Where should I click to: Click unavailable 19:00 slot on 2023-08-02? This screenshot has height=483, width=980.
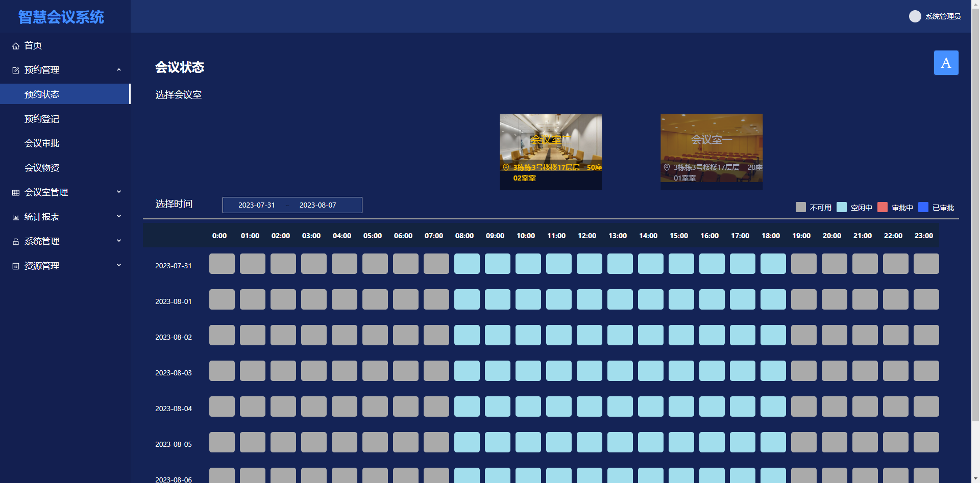(x=804, y=335)
